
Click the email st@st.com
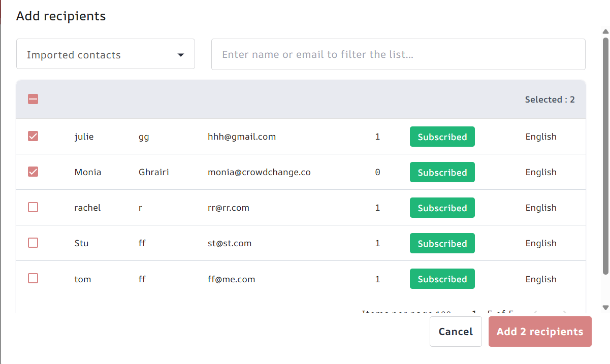tap(230, 243)
